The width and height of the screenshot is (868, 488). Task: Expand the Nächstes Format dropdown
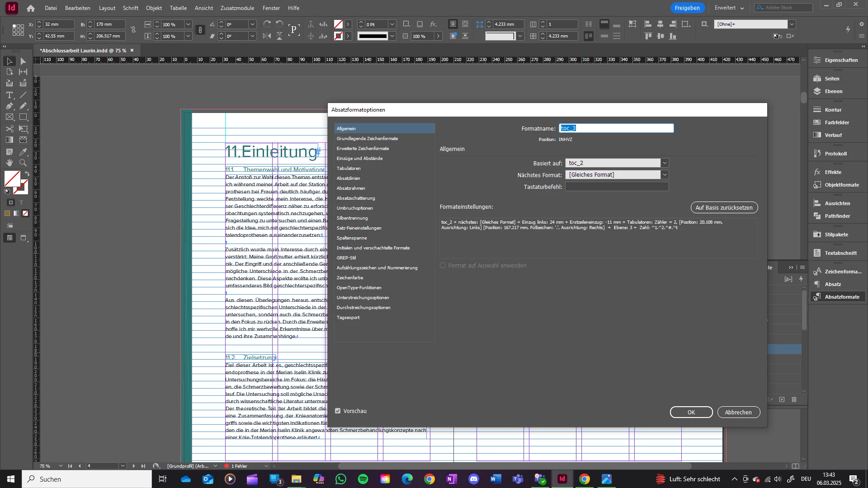pyautogui.click(x=665, y=174)
